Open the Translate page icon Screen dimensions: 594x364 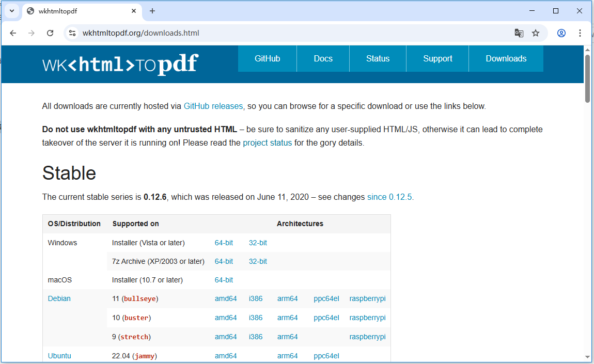[519, 33]
